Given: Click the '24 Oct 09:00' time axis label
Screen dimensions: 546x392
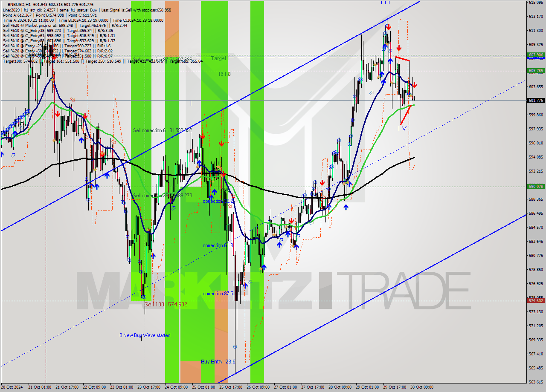Looking at the screenshot, I should (176, 388).
